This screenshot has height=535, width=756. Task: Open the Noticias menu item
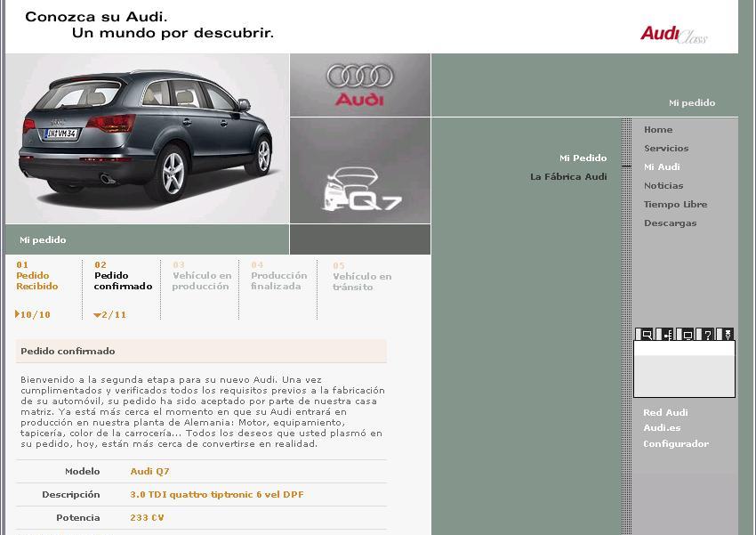[x=664, y=186]
